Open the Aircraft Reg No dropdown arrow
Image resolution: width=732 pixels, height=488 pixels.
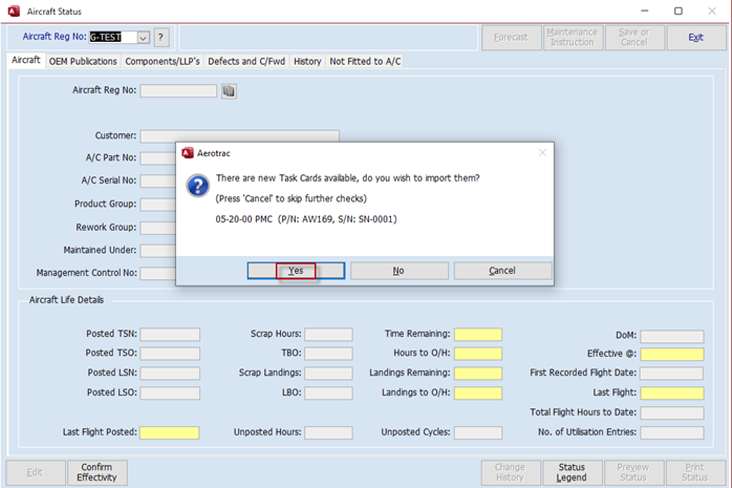(143, 37)
